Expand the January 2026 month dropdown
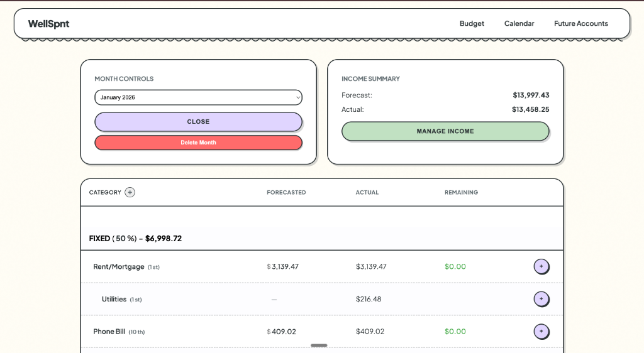 [x=198, y=97]
